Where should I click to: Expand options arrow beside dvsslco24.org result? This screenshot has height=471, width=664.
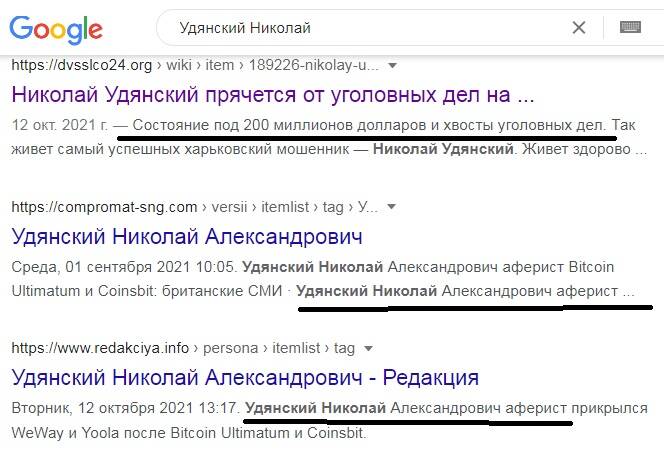click(x=392, y=66)
